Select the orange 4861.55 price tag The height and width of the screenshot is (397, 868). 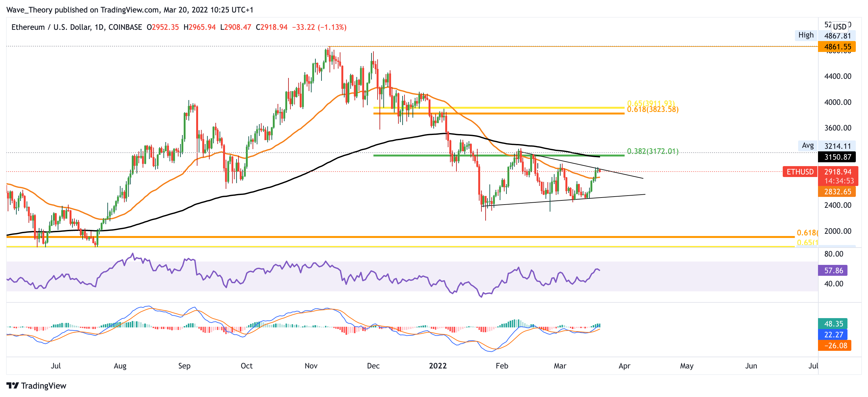click(x=837, y=46)
